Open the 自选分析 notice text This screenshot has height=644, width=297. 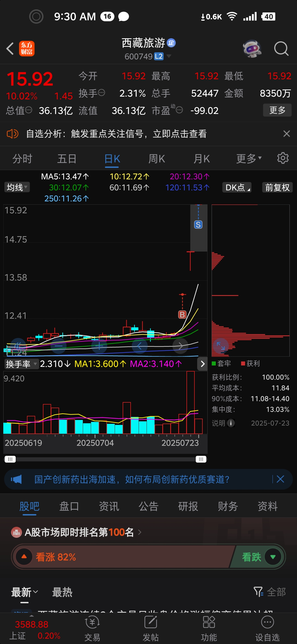tap(116, 134)
